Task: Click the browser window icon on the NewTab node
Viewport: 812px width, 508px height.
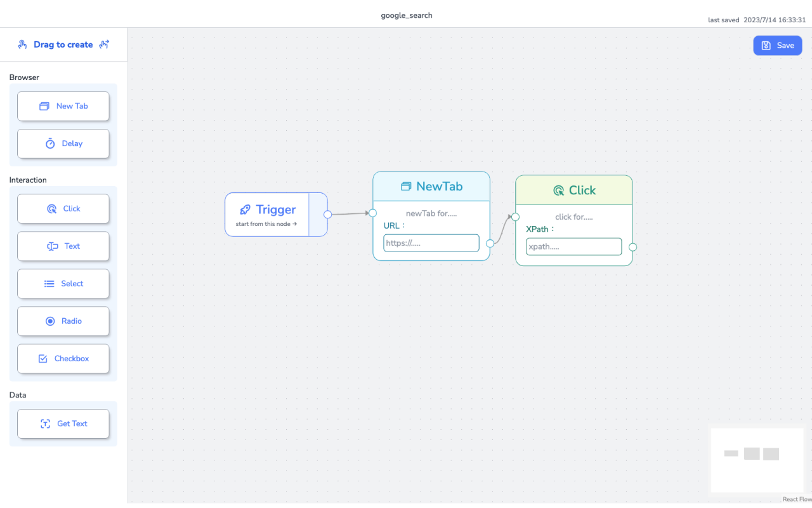Action: tap(405, 186)
